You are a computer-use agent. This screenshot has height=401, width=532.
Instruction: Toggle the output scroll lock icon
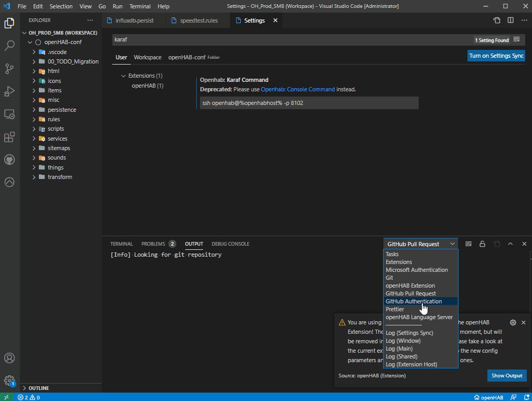click(482, 244)
